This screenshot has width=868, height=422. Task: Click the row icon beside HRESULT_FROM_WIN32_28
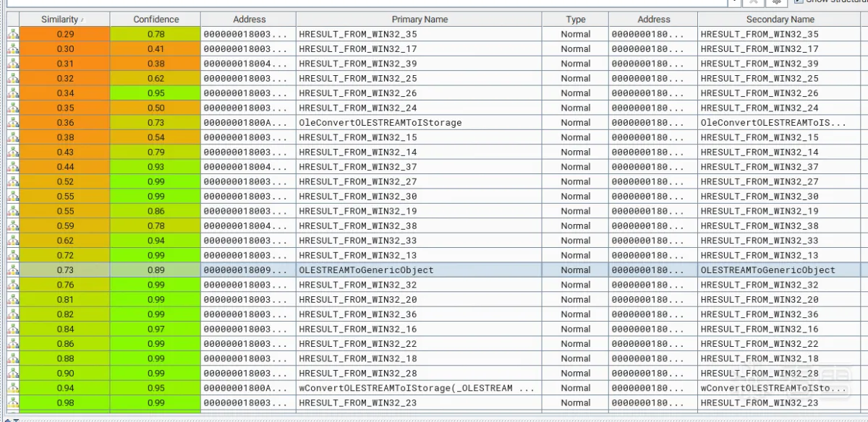pos(13,373)
